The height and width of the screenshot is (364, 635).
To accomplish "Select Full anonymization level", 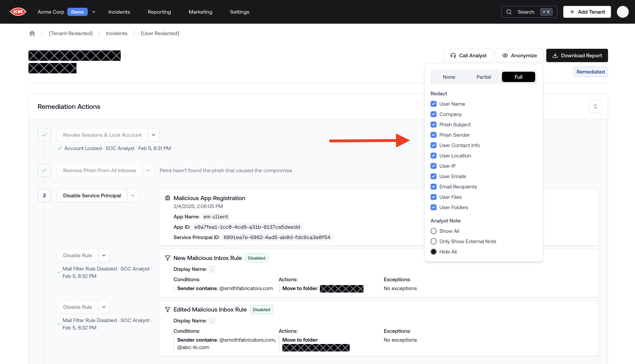I will pos(518,77).
